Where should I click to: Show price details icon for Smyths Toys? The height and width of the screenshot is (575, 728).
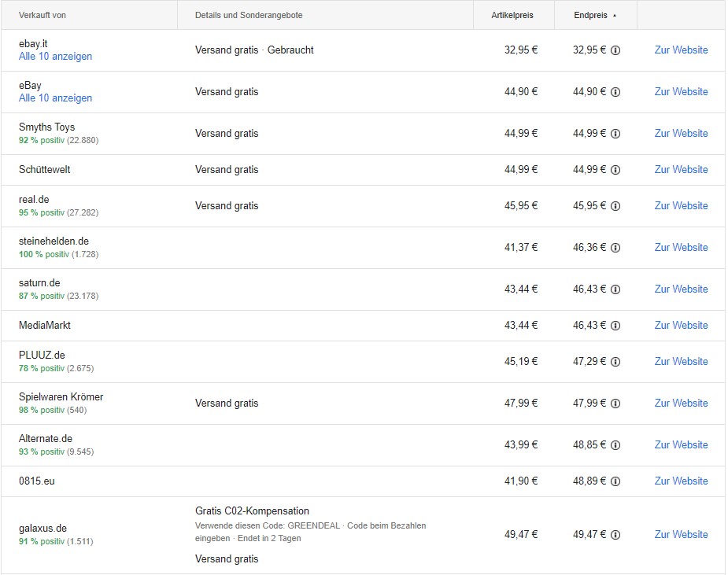click(615, 135)
